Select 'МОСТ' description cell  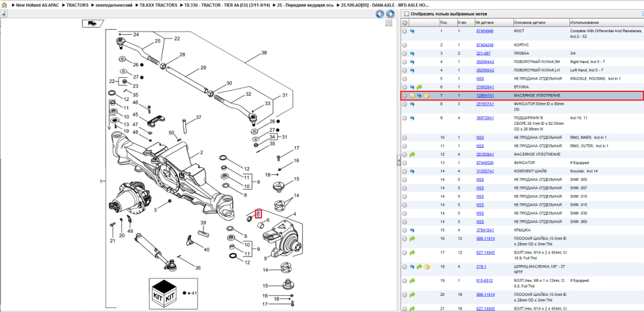tap(519, 31)
